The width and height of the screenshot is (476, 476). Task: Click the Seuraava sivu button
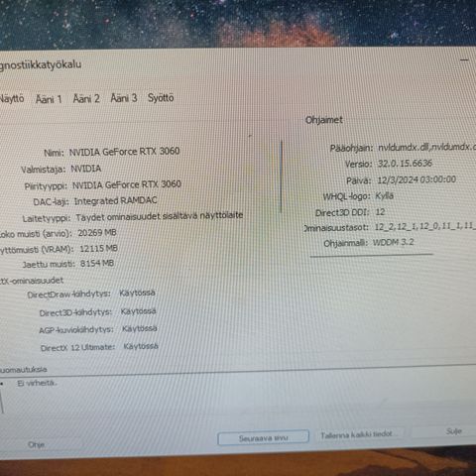263,437
